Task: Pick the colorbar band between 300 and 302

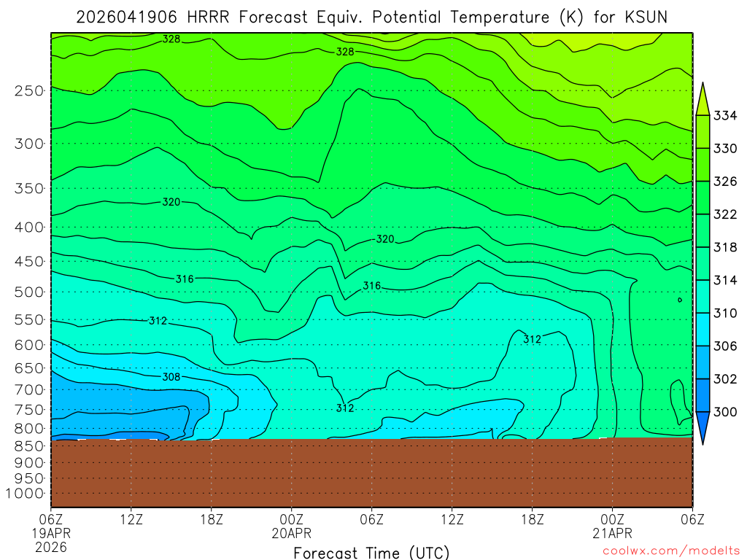Action: [703, 394]
